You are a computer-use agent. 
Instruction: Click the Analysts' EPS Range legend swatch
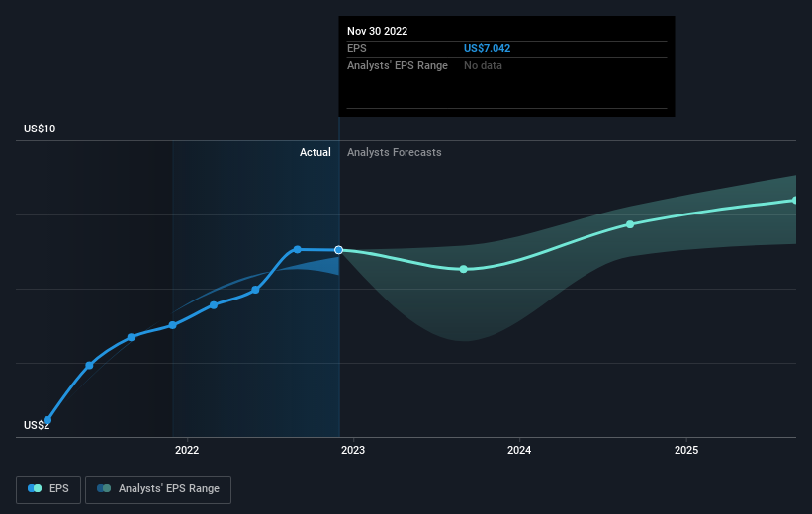coord(104,488)
